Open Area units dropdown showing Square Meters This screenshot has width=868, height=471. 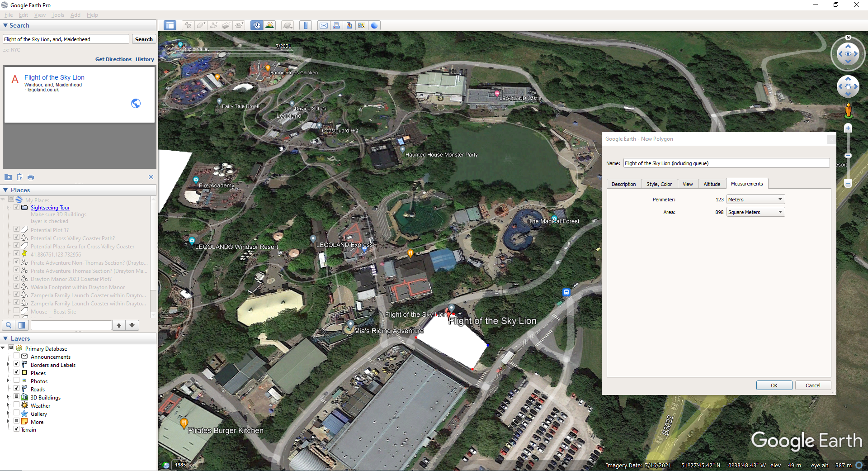[755, 212]
